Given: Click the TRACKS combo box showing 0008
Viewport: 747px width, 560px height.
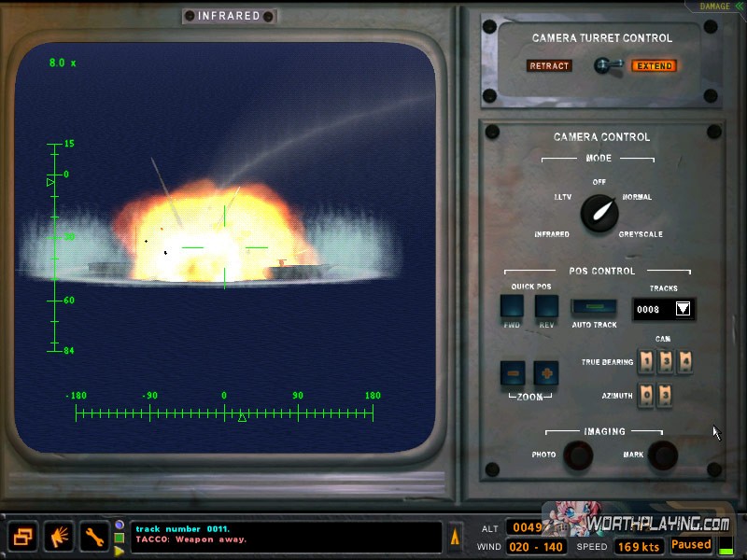Looking at the screenshot, I should [654, 309].
